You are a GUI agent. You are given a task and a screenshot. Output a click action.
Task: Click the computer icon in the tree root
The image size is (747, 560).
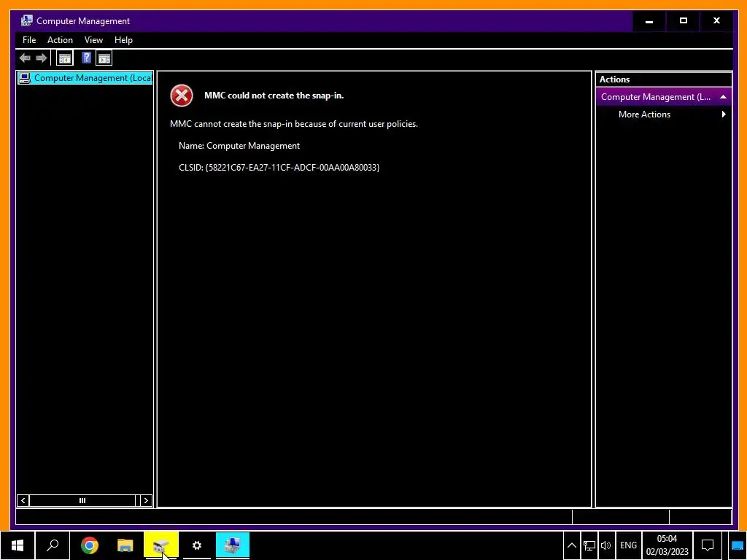[x=24, y=78]
